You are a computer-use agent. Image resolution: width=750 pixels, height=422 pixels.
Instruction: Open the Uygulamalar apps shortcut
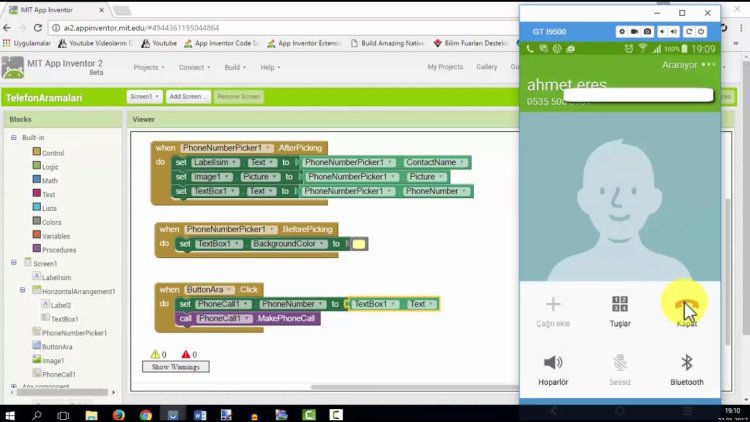27,43
